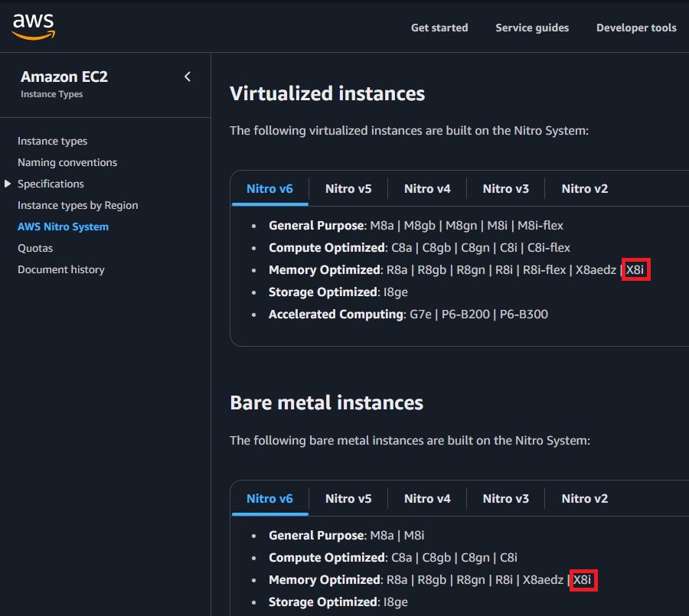Open Service guides menu
The height and width of the screenshot is (616, 689).
(x=532, y=28)
